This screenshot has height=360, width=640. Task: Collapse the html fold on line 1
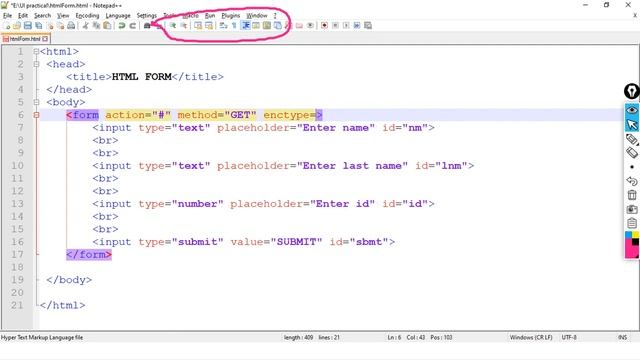36,51
